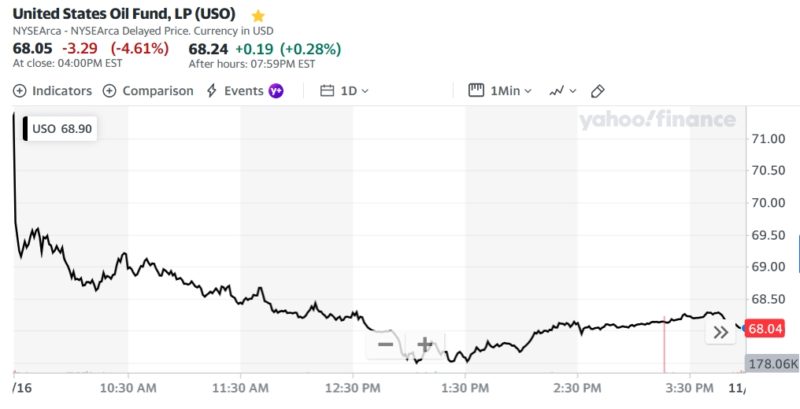Click the calendar icon beside 1D

coord(327,91)
